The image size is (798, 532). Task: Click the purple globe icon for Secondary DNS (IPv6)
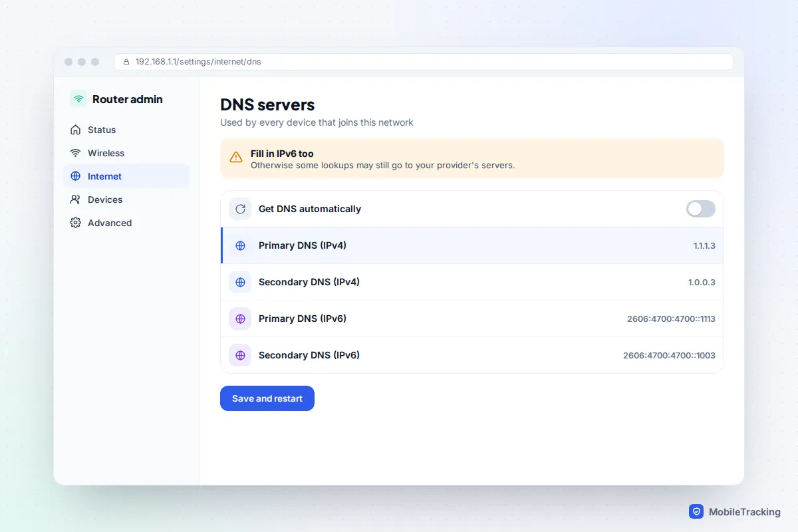point(240,355)
